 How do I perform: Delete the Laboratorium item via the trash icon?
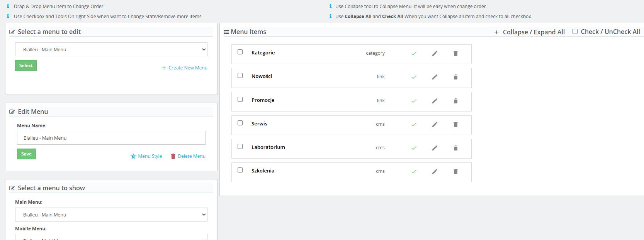tap(455, 148)
